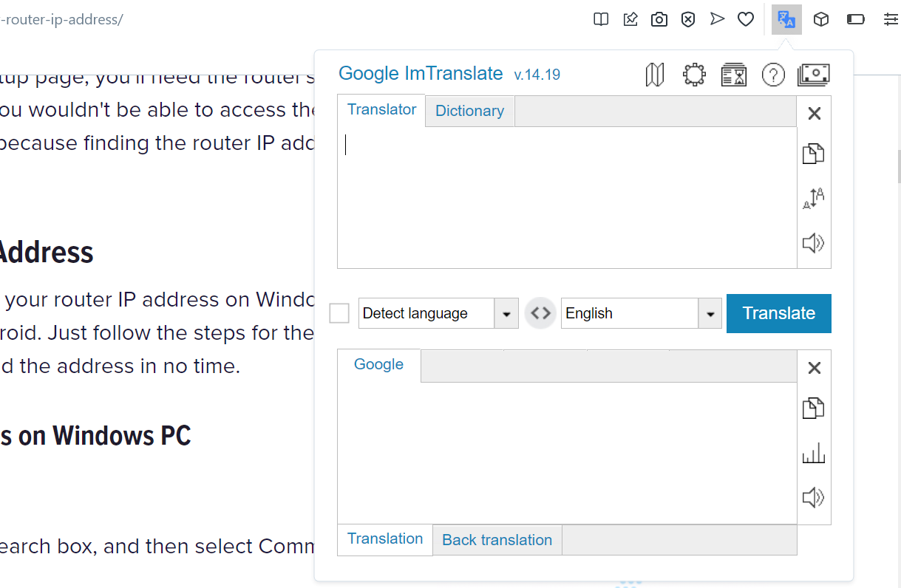Switch to the Dictionary tab

coord(470,112)
